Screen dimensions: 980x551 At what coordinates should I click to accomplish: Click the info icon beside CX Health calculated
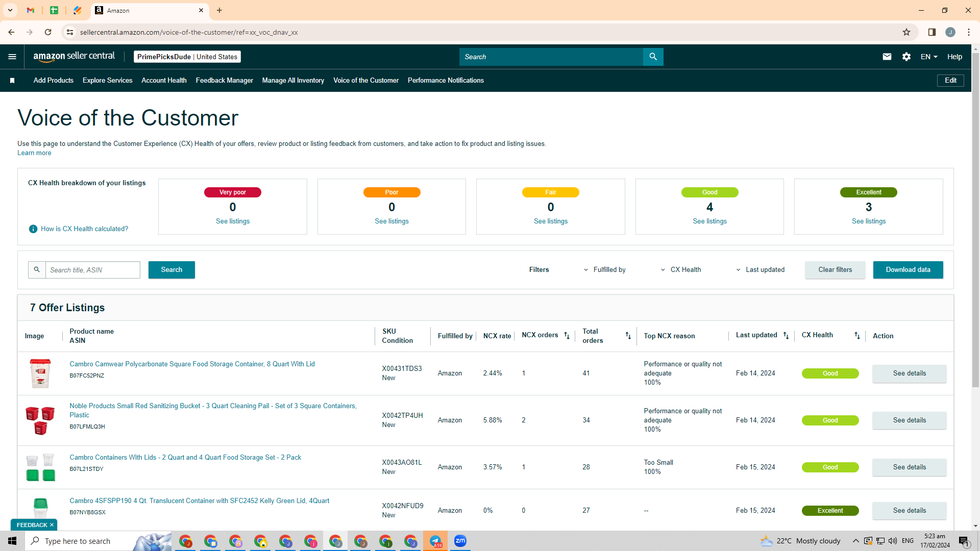33,229
